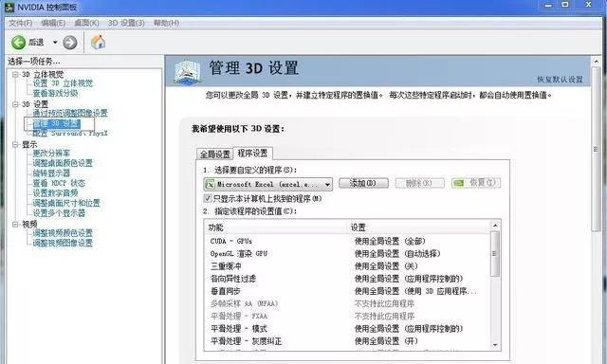Open 设置 3D 立体视觉 link
This screenshot has height=364, width=607.
63,83
